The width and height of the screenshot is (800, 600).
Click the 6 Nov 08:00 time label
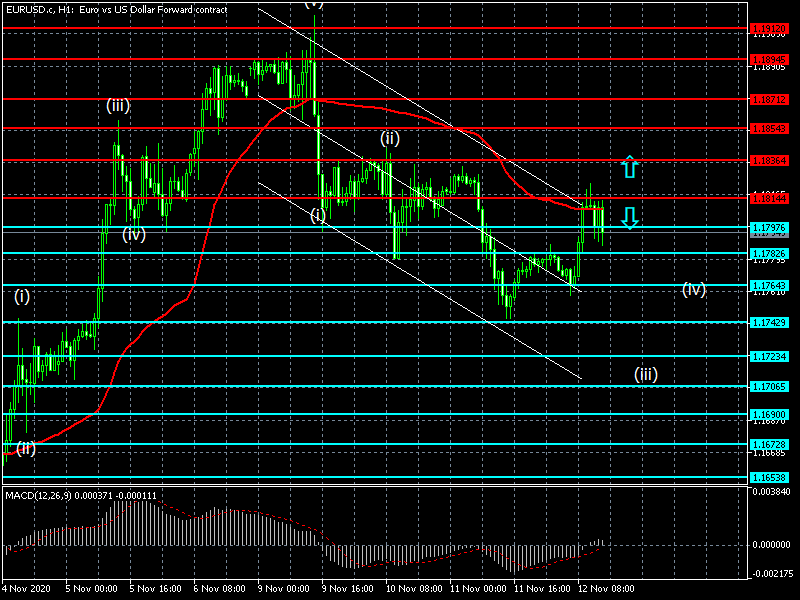click(220, 589)
